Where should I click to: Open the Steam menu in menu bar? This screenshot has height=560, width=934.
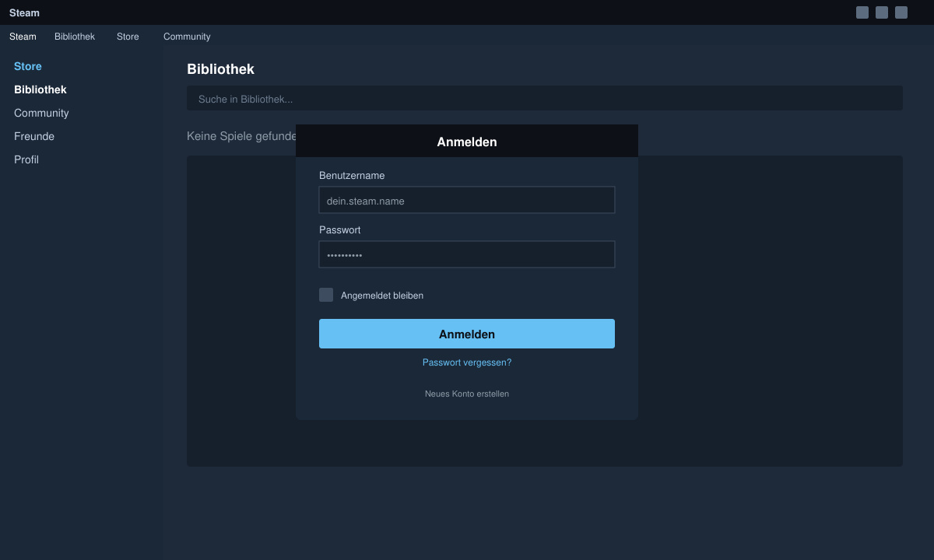click(23, 37)
